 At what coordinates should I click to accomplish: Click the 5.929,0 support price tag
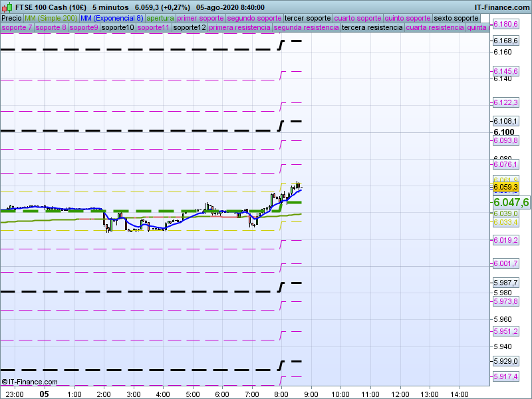505,361
